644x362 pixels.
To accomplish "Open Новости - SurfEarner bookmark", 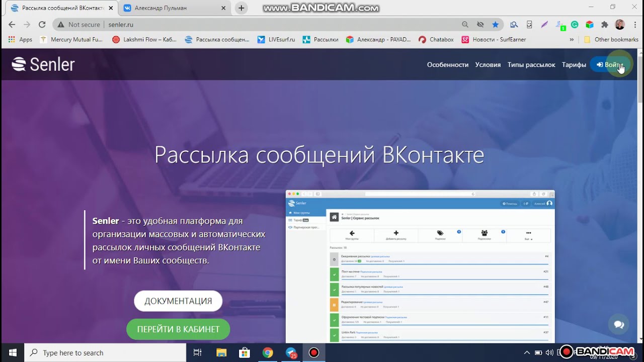I will coord(494,39).
